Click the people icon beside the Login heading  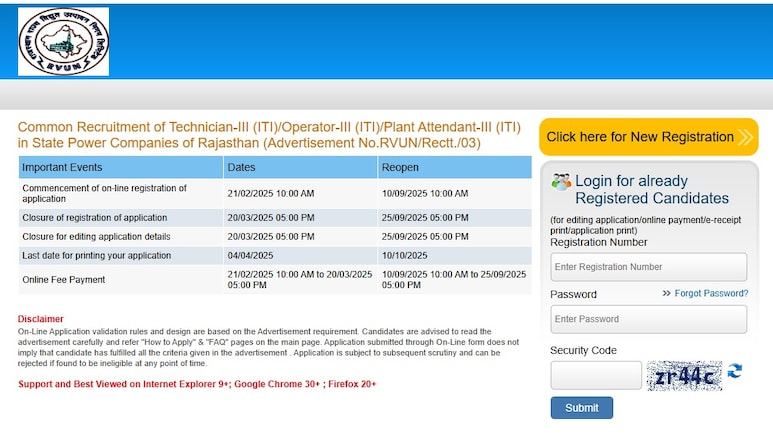[561, 181]
